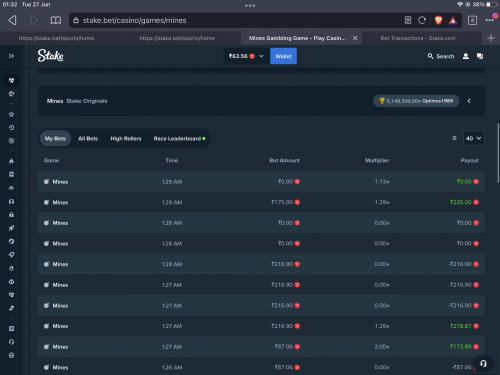Open the 40 rows-per-page dropdown
Screen dimensions: 500x375
point(473,138)
